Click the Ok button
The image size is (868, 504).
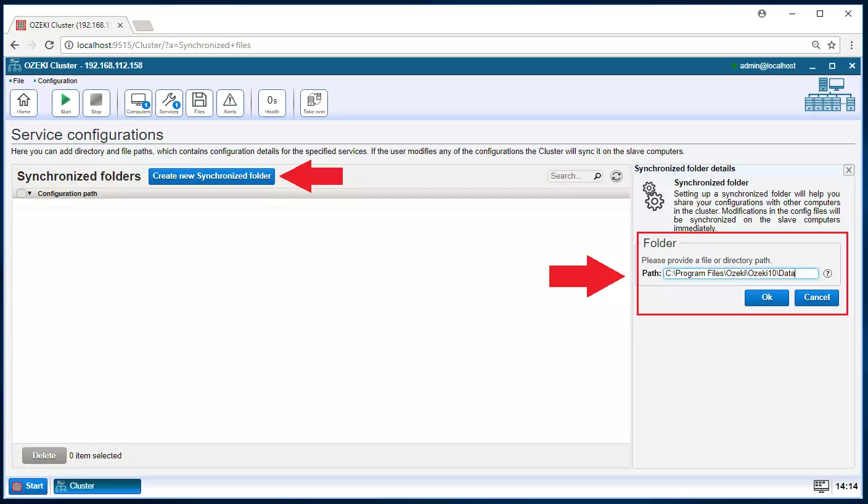click(767, 298)
